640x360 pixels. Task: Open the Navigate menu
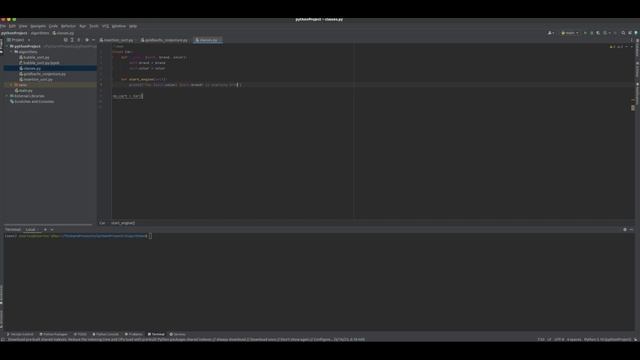coord(38,26)
